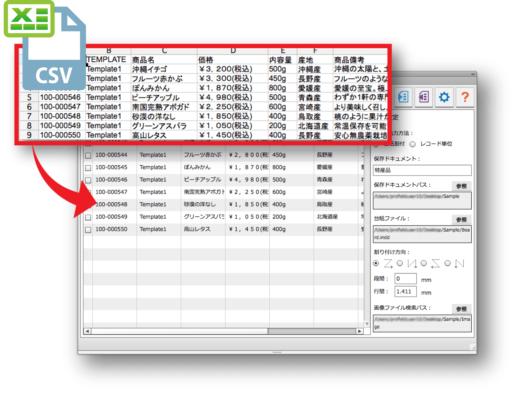Image resolution: width=532 pixels, height=395 pixels.
Task: Click the blue data import icon
Action: coord(403,97)
